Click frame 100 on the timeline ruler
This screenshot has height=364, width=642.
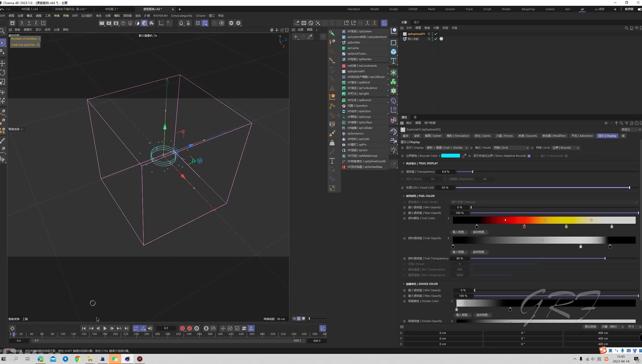tap(63, 334)
